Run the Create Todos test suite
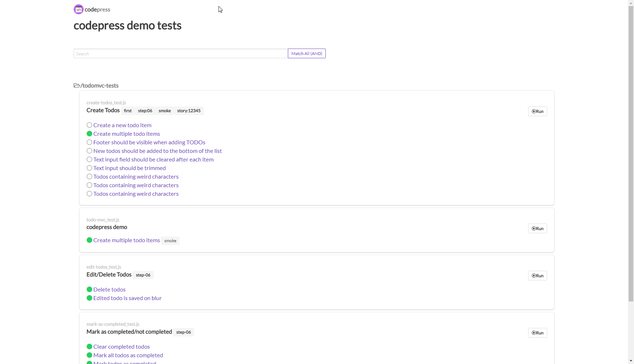Viewport: 634px width, 364px height. coord(537,111)
